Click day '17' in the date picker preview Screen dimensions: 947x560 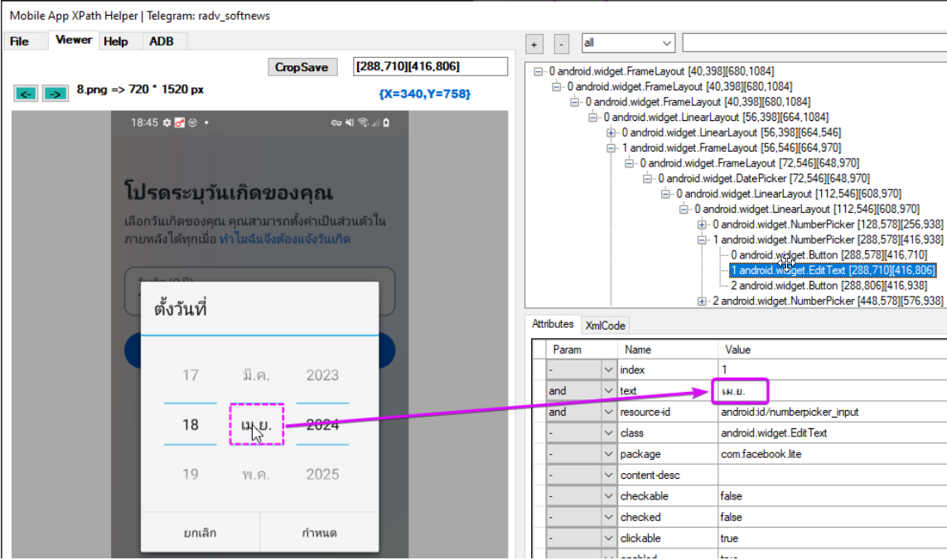(x=191, y=375)
